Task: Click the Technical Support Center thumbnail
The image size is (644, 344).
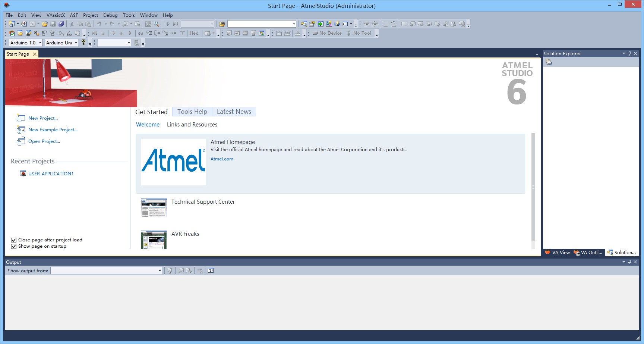Action: pyautogui.click(x=154, y=208)
